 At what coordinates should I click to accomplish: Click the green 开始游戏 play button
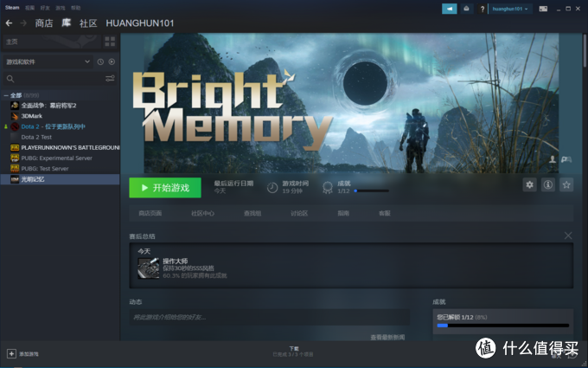tap(165, 187)
